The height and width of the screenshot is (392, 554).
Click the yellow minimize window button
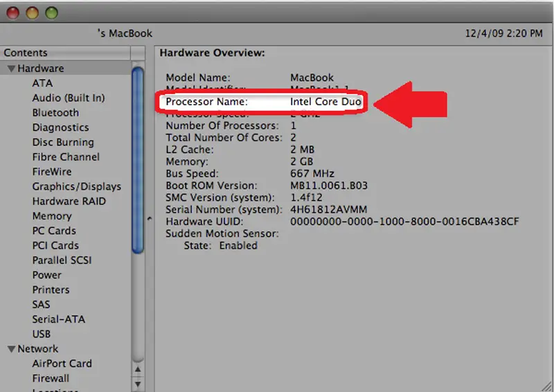[32, 13]
